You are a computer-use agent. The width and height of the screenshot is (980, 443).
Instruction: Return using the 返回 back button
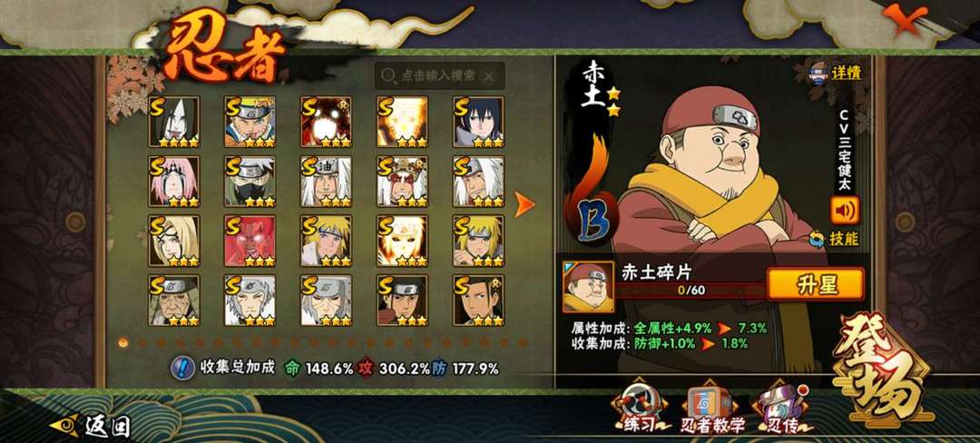pyautogui.click(x=91, y=426)
